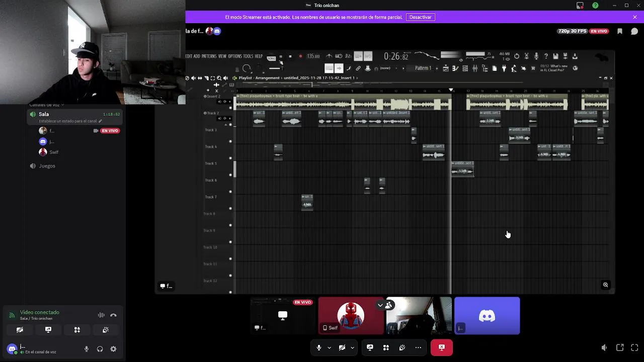The image size is (644, 362).
Task: Select the audio clip on Track 5
Action: [463, 169]
